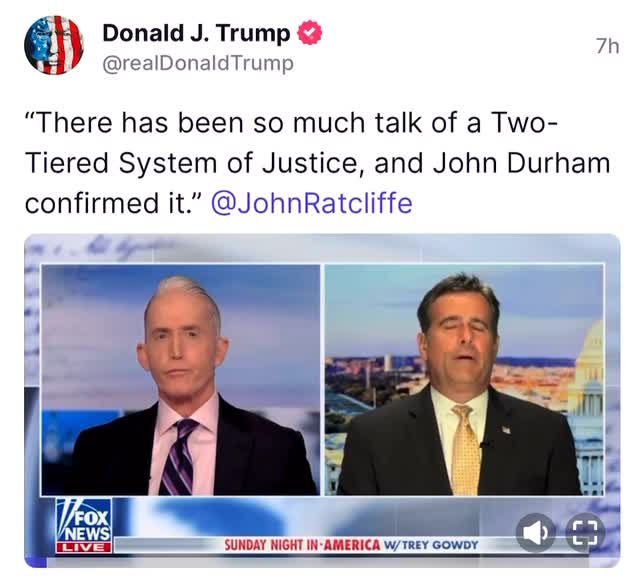Image resolution: width=640 pixels, height=580 pixels.
Task: Click the phrase Tiered System of Justice
Action: (194, 163)
